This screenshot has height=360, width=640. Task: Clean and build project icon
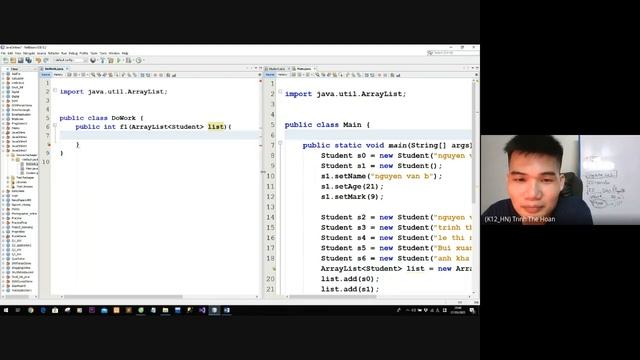pos(111,60)
